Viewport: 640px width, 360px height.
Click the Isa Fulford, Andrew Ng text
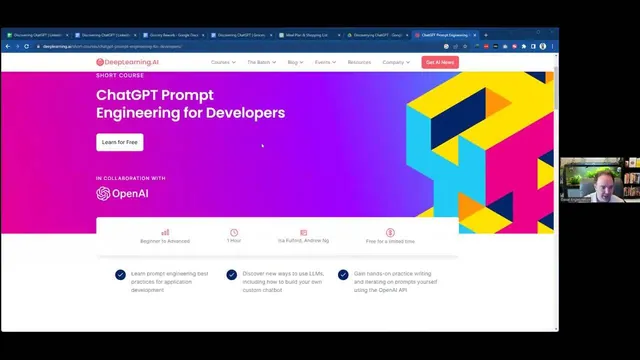pos(303,241)
